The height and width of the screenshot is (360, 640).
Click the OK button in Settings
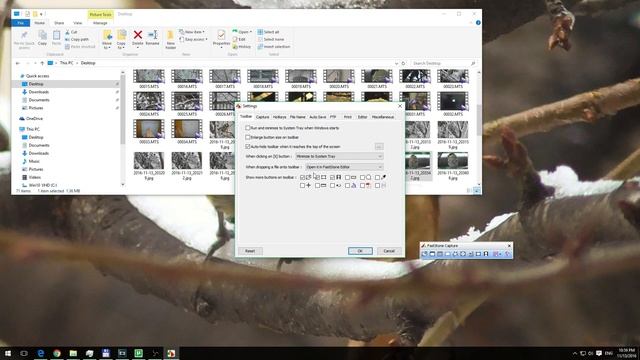click(x=360, y=251)
